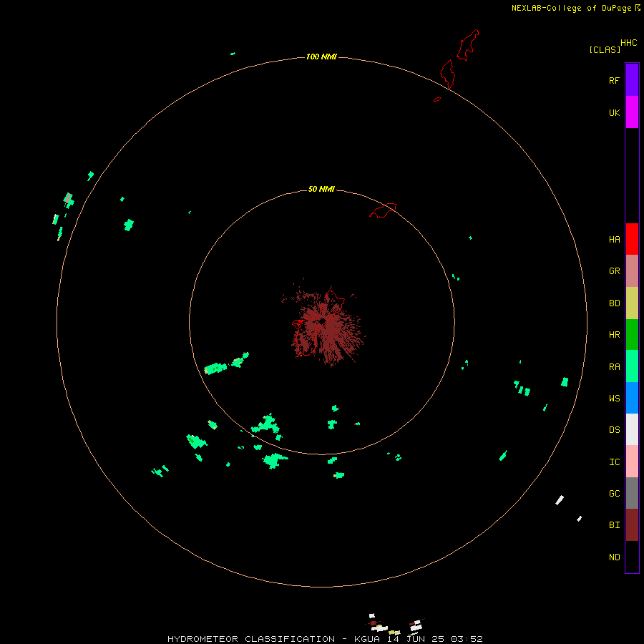Click the BD legend label
This screenshot has width=644, height=644.
pyautogui.click(x=614, y=303)
